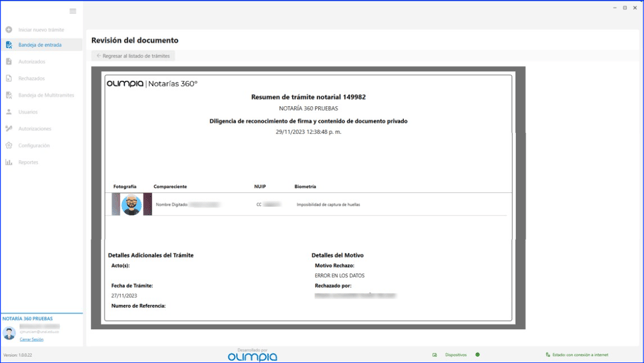The image size is (644, 363).
Task: Click Regresar al listado de trámites button
Action: coord(133,56)
